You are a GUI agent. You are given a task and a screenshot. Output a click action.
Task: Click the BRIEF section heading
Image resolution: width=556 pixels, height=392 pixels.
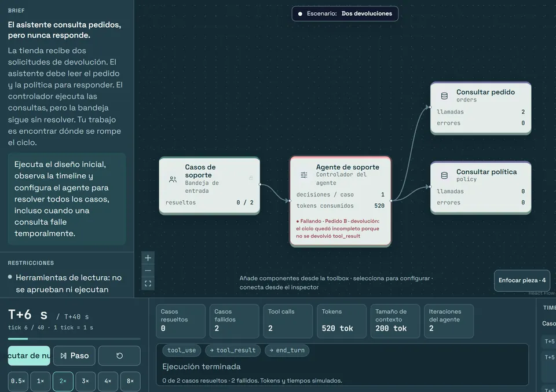coord(16,10)
